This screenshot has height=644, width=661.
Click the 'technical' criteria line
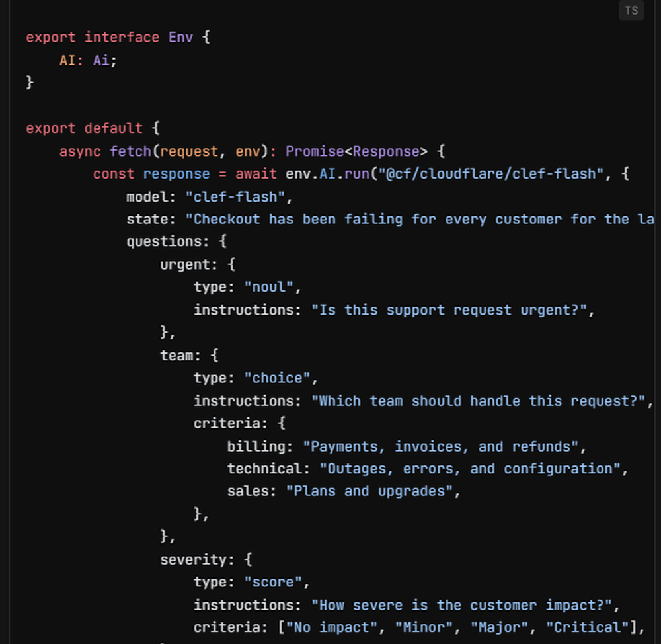tap(428, 469)
